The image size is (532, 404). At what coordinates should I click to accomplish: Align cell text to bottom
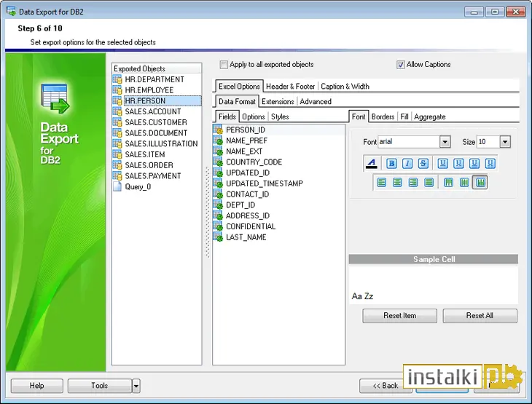point(480,183)
